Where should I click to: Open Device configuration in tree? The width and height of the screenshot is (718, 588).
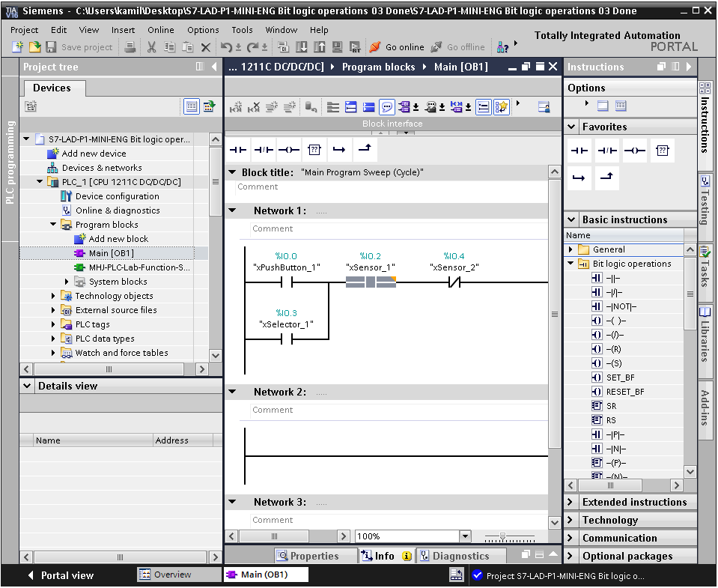pyautogui.click(x=118, y=196)
